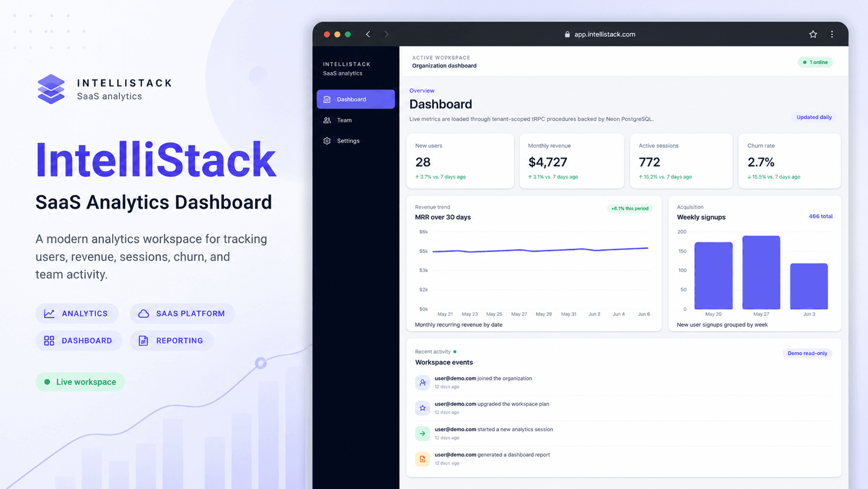Click the ANALYTICS tag pill
The width and height of the screenshot is (868, 489).
coord(77,313)
